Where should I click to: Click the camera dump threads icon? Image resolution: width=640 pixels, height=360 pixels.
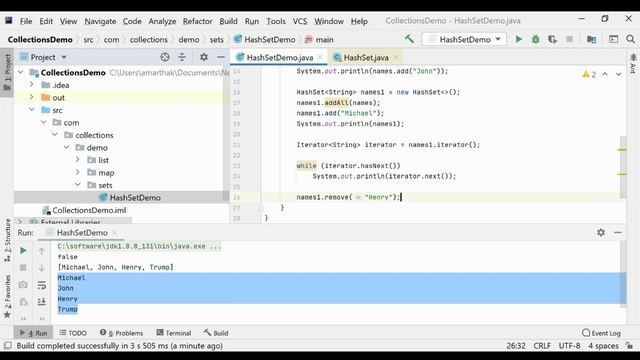pyautogui.click(x=23, y=284)
